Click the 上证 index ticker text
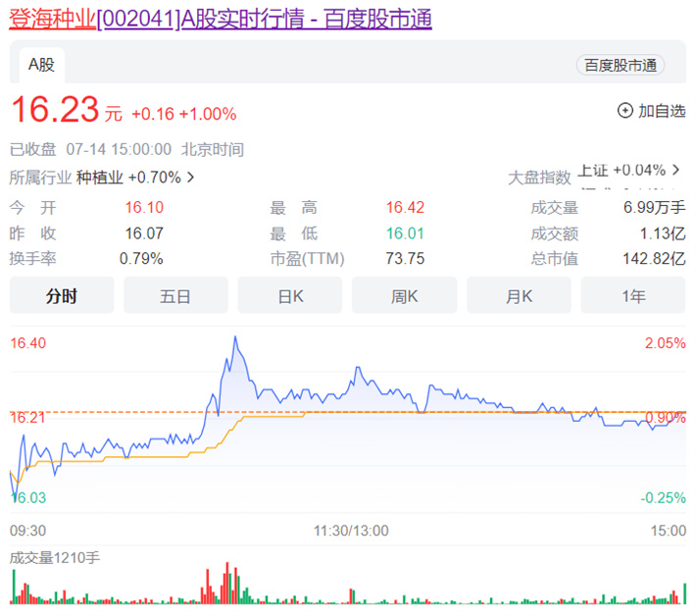696x616 pixels. click(594, 170)
